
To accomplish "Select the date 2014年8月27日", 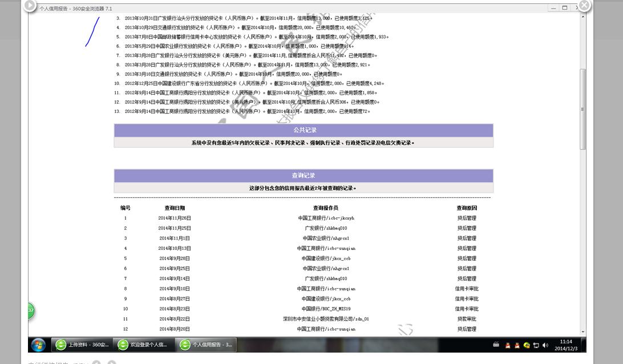I will pyautogui.click(x=175, y=299).
